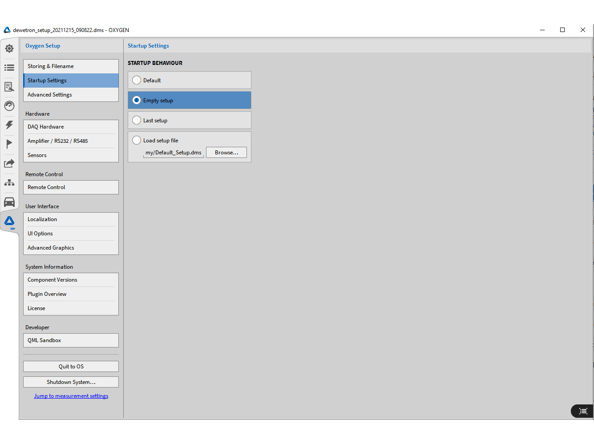Open the channel list icon in sidebar
Image resolution: width=594 pixels, height=445 pixels.
tap(9, 68)
